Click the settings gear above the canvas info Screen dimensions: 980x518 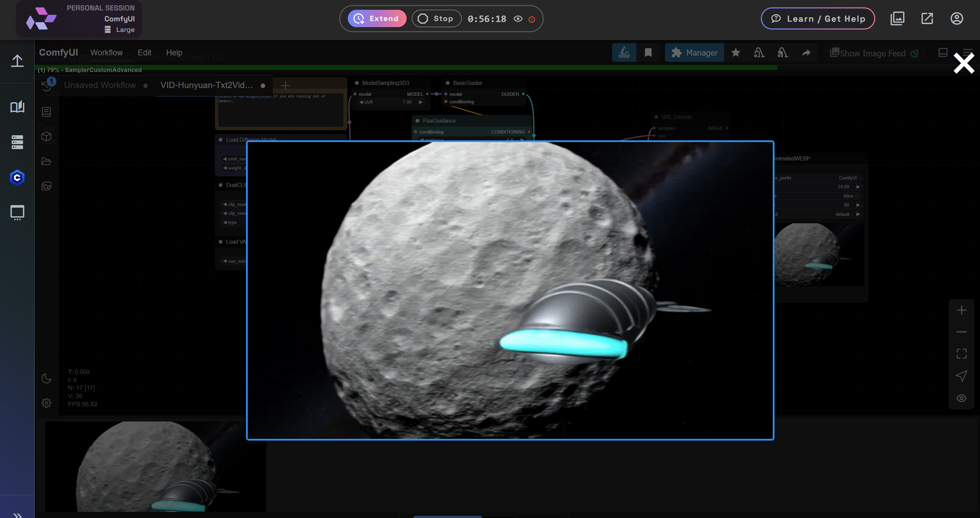[x=46, y=402]
